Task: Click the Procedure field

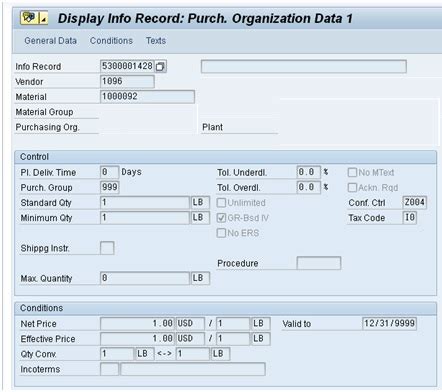Action: [319, 263]
